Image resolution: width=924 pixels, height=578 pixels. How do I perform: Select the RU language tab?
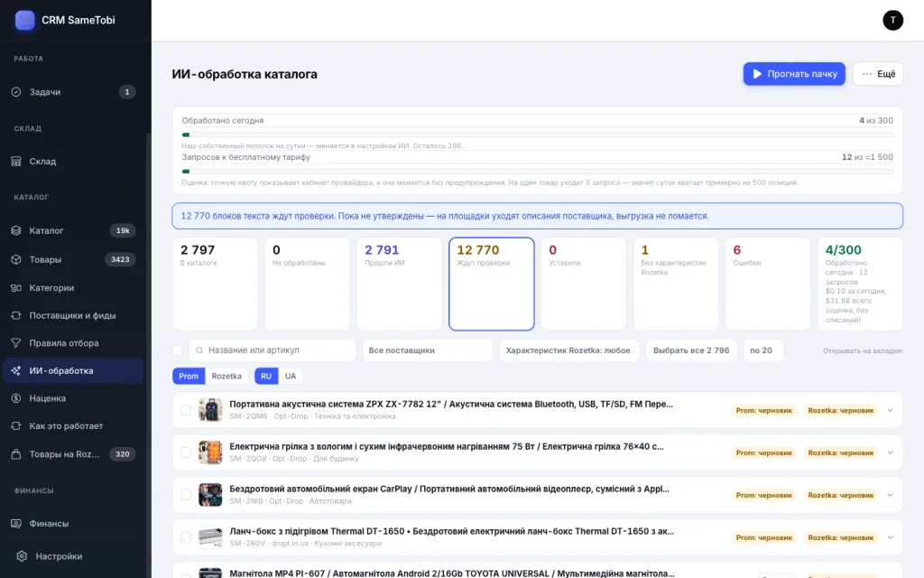(266, 377)
